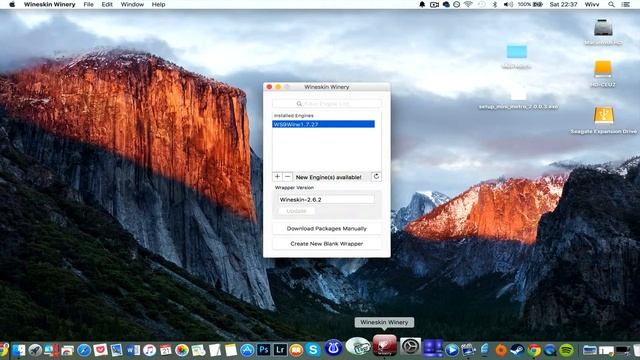Open the App Store from the Dock
640x360 pixels.
(247, 350)
